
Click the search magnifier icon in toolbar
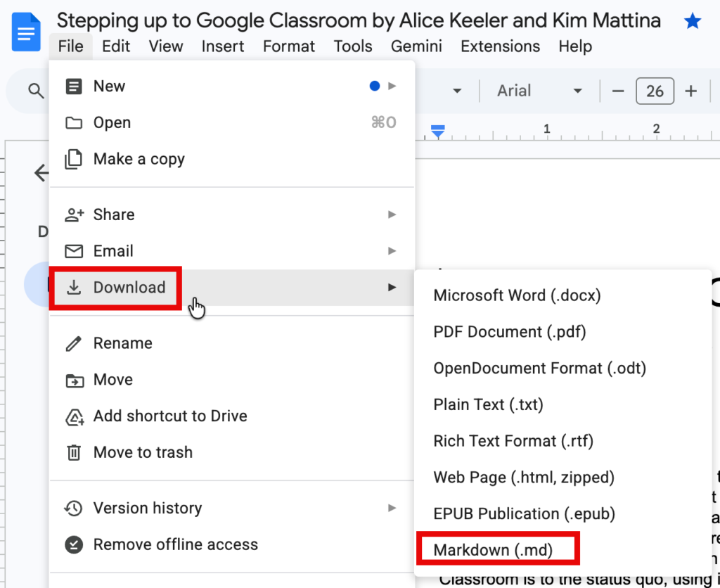click(35, 91)
